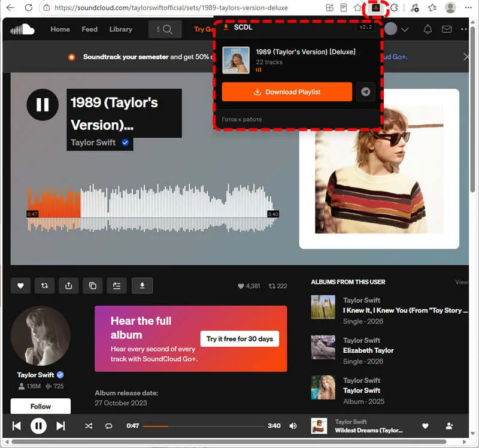
Task: Click the SoundCloud search field
Action: pyautogui.click(x=165, y=29)
